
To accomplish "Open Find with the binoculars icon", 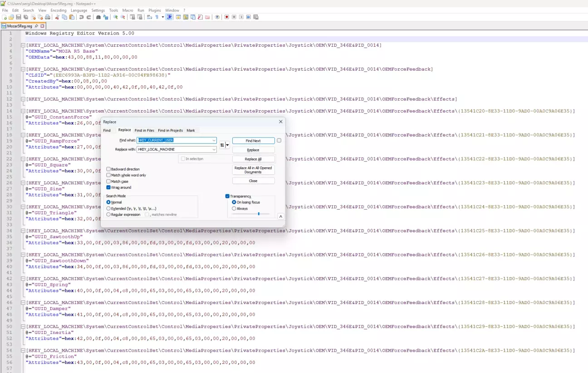I will [x=98, y=17].
